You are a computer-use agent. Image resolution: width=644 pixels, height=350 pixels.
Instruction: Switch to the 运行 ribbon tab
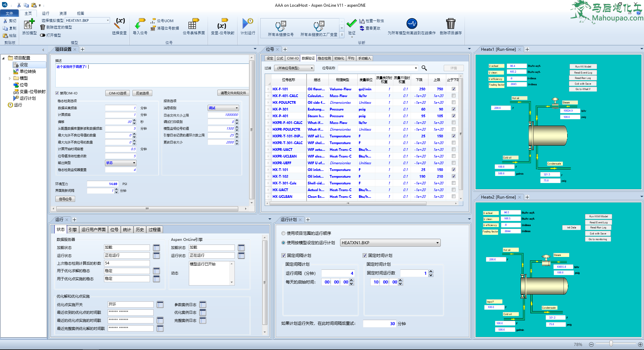tap(46, 13)
